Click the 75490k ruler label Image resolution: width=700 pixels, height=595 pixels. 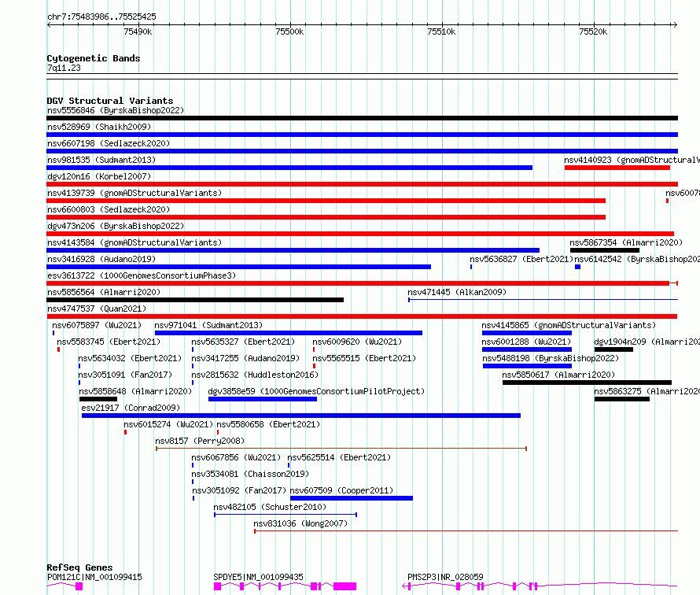click(138, 31)
